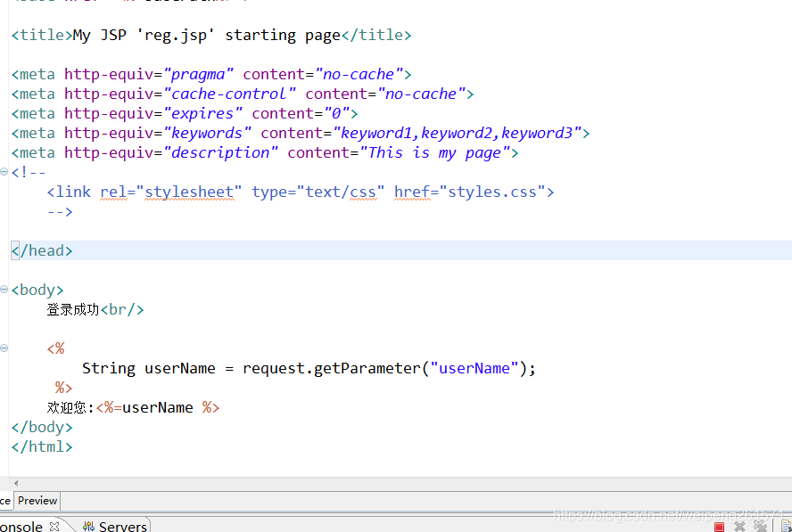This screenshot has width=792, height=532.
Task: Remove all terminated launches double-X icon
Action: [760, 526]
